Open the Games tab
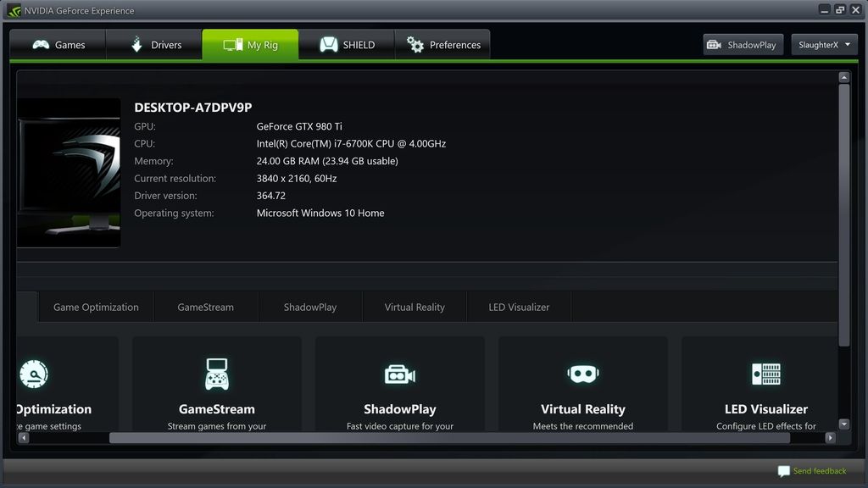868x488 pixels. (58, 45)
